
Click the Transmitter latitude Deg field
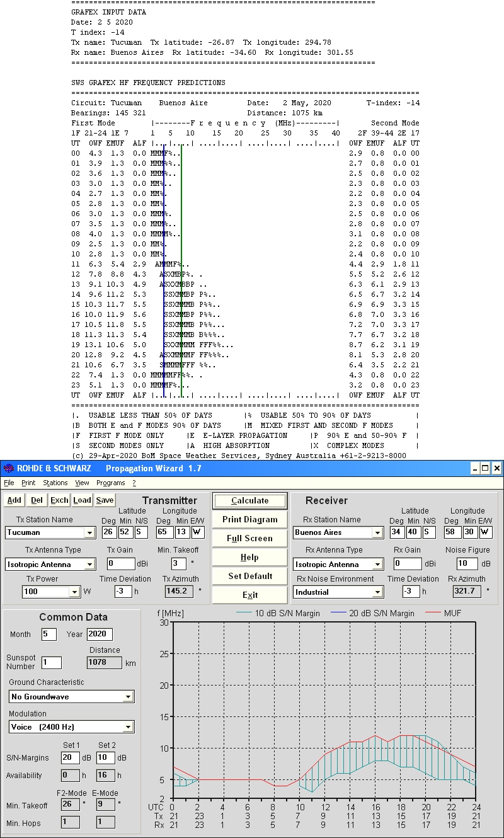point(108,532)
